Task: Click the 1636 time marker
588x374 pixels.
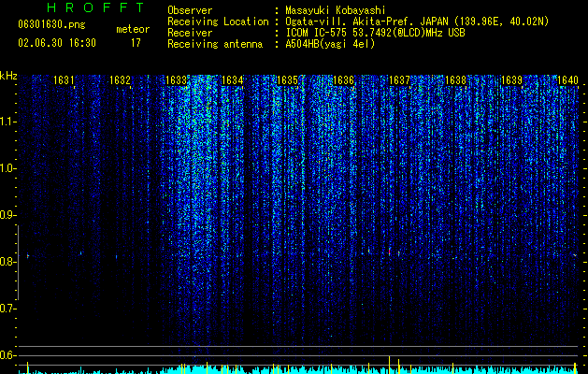Action: tap(343, 80)
